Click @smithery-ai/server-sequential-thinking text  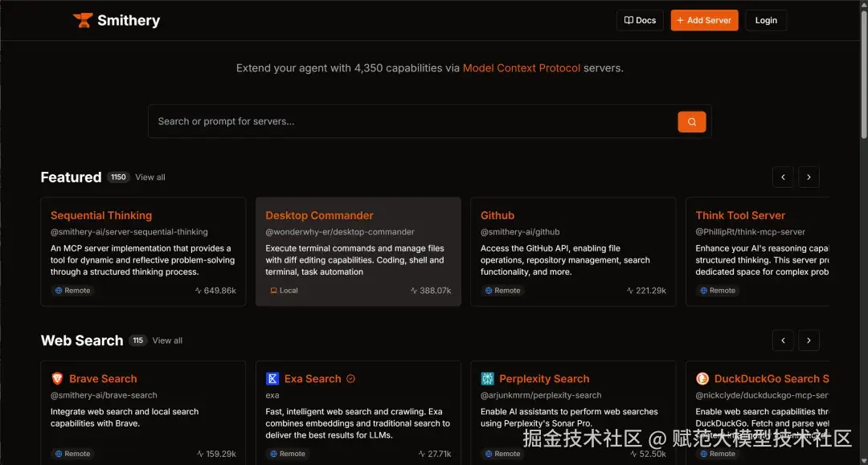pyautogui.click(x=129, y=231)
